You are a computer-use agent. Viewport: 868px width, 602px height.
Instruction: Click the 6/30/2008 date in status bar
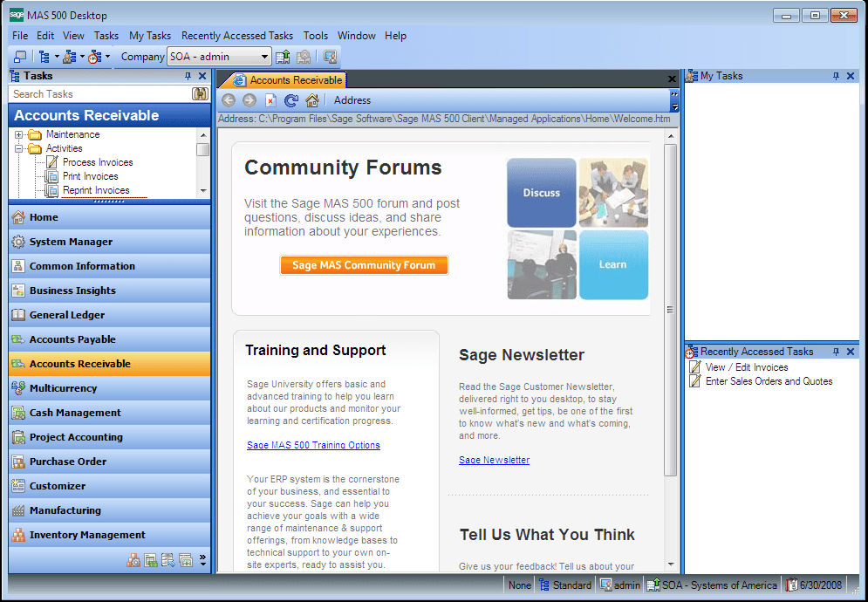tap(814, 585)
